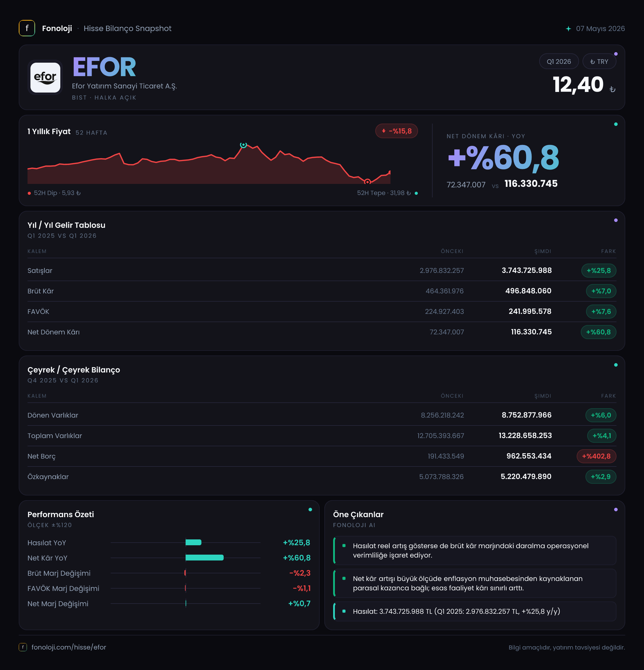Click the red down-arrow in -%15,8 badge
Image resolution: width=644 pixels, height=670 pixels.
(383, 131)
